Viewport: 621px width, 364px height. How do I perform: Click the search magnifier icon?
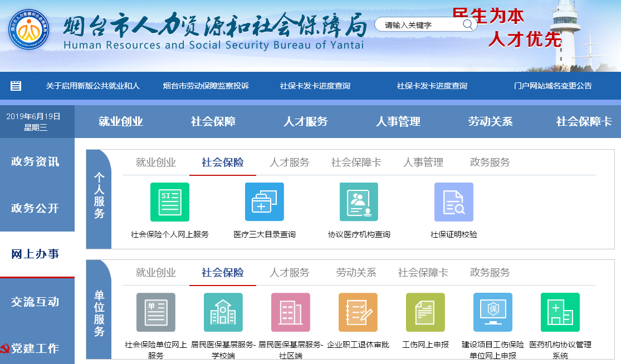click(x=468, y=24)
